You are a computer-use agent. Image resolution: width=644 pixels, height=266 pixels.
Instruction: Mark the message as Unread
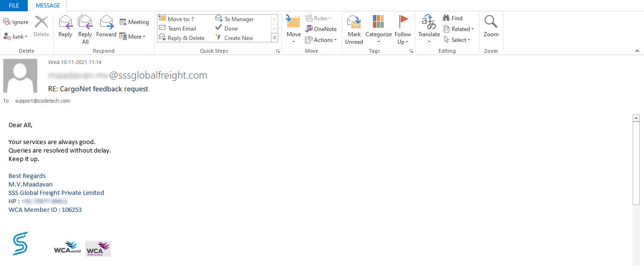point(354,29)
